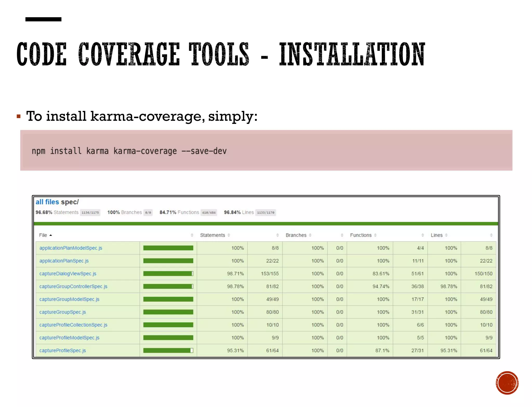532x407 pixels.
Task: Click sort arrows above statements count column
Action: coord(278,235)
